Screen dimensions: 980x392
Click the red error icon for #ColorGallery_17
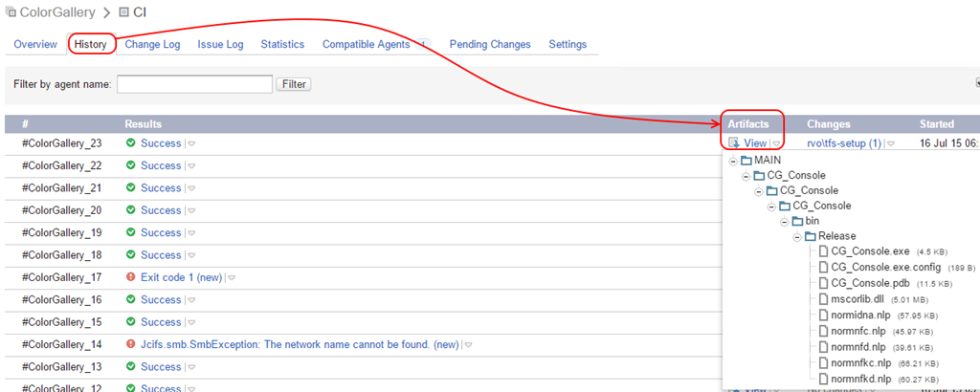click(131, 277)
